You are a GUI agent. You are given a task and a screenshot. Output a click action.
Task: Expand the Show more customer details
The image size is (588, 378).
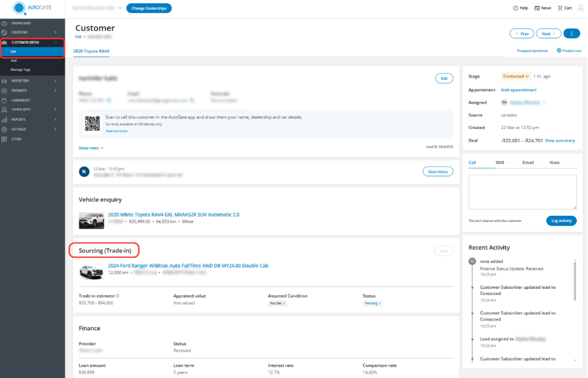point(91,148)
